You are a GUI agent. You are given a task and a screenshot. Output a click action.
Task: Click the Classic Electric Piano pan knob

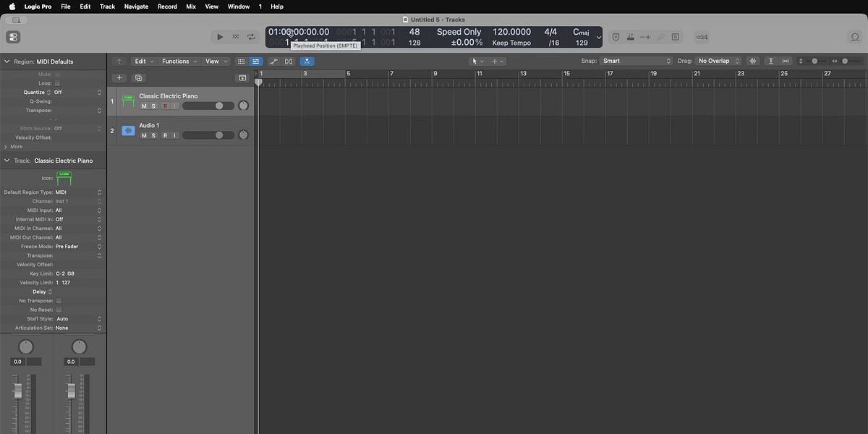click(x=243, y=106)
